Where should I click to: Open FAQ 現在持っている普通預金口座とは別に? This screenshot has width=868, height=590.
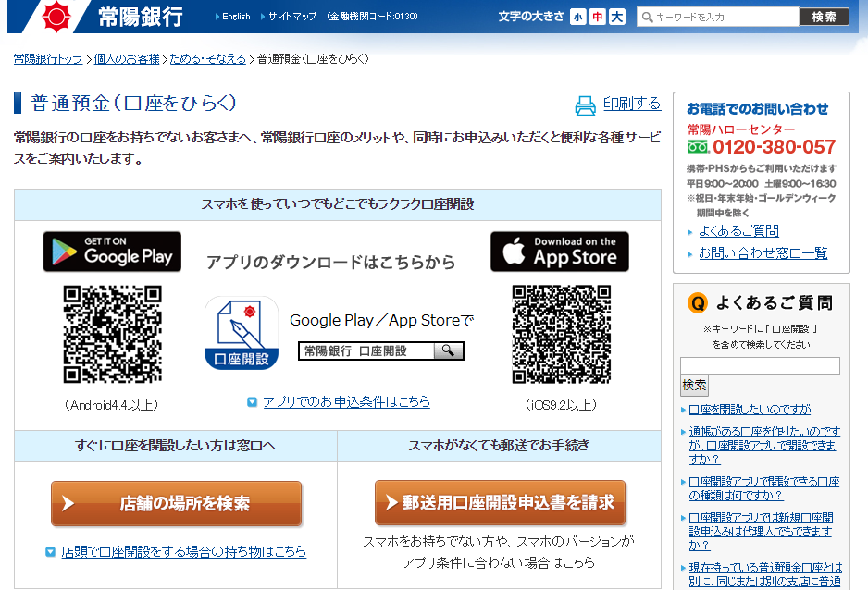point(765,574)
